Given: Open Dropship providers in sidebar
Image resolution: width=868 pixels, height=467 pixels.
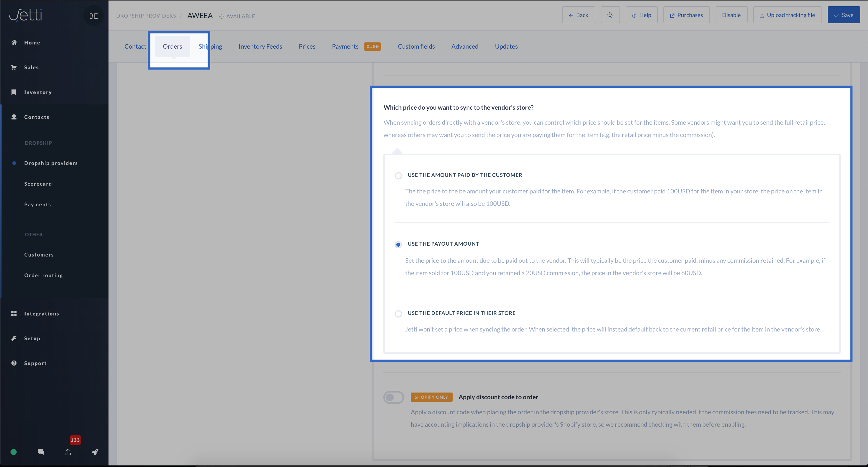Looking at the screenshot, I should (51, 163).
